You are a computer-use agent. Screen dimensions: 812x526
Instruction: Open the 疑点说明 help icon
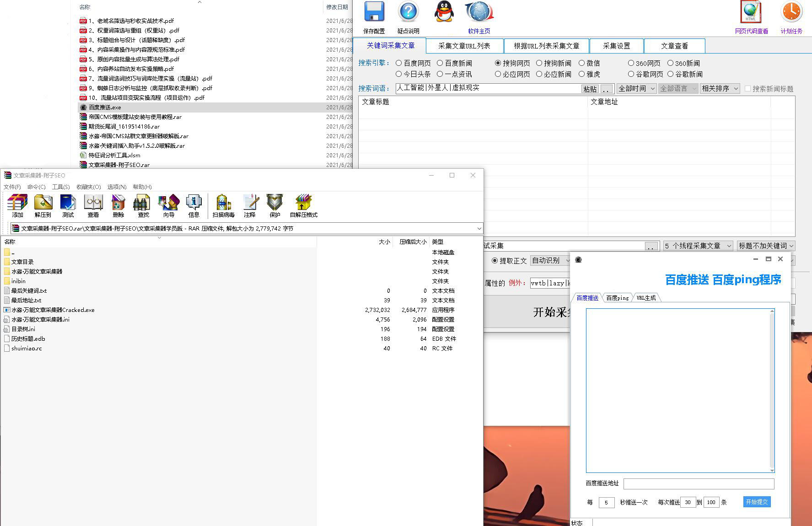coord(408,12)
